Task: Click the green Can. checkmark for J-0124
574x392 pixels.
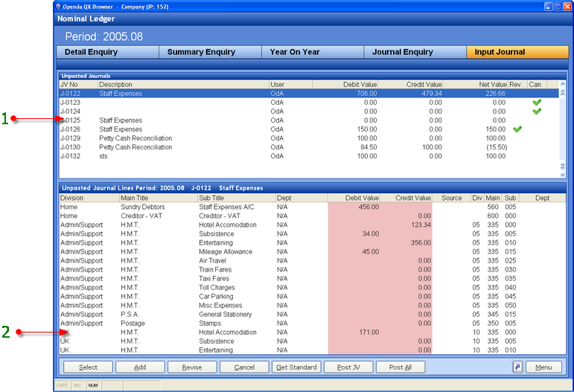Action: (537, 111)
